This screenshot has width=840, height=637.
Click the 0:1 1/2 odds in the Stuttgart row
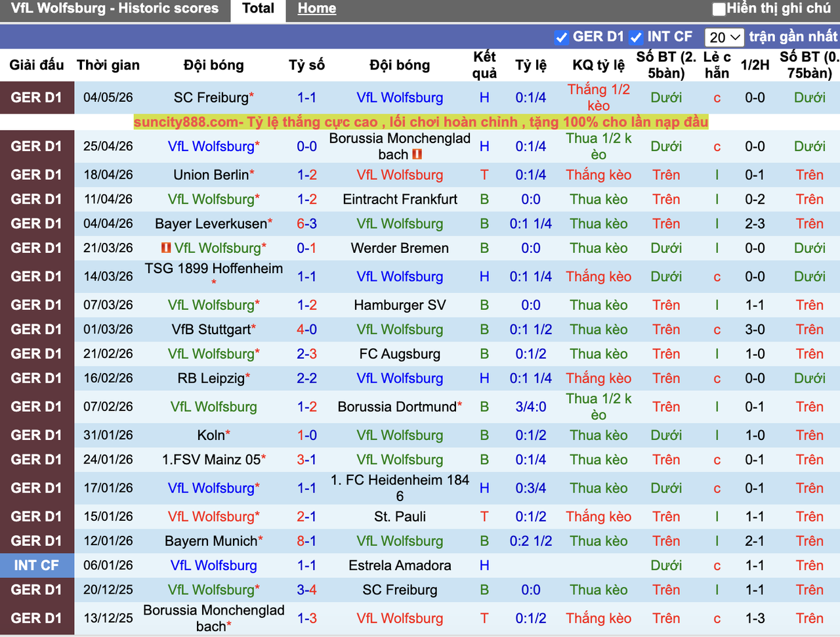click(x=531, y=329)
